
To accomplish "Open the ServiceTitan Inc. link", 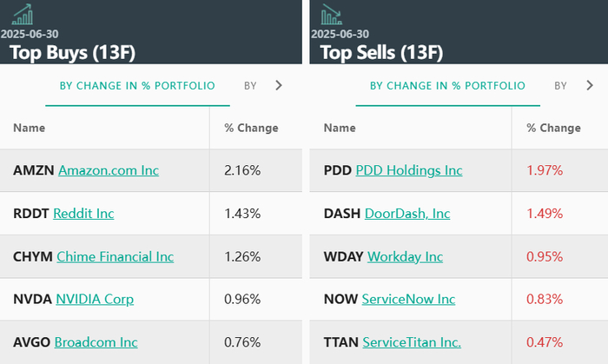I will pos(412,342).
